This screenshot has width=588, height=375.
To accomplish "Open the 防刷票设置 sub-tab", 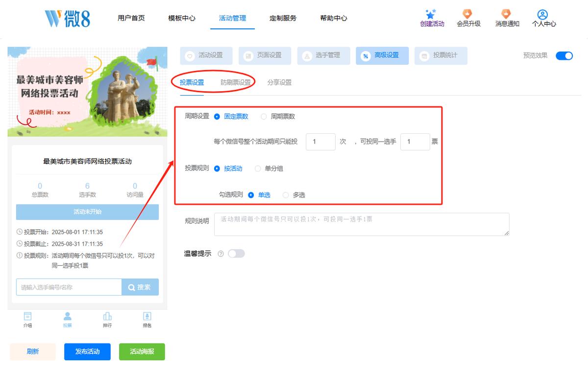I will coord(236,83).
